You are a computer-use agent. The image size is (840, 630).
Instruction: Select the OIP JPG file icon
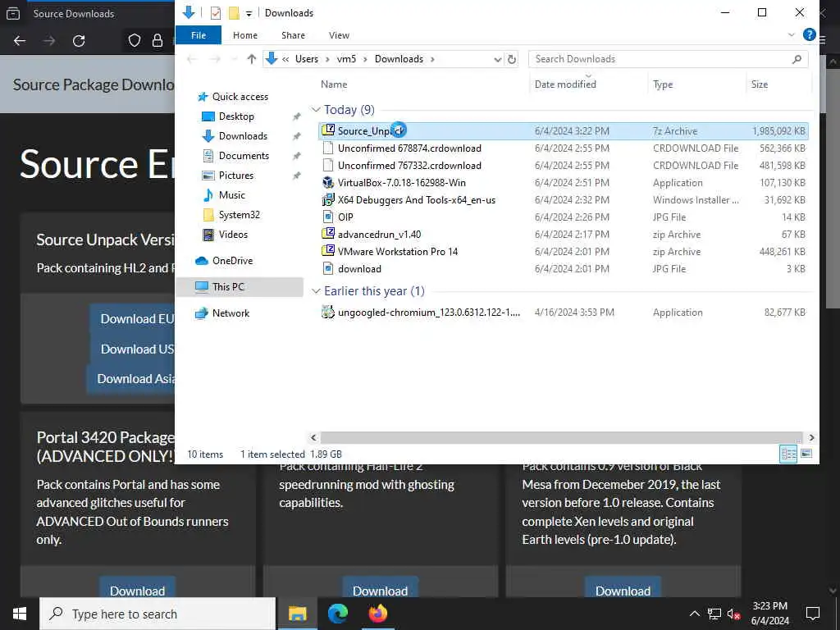coord(328,217)
